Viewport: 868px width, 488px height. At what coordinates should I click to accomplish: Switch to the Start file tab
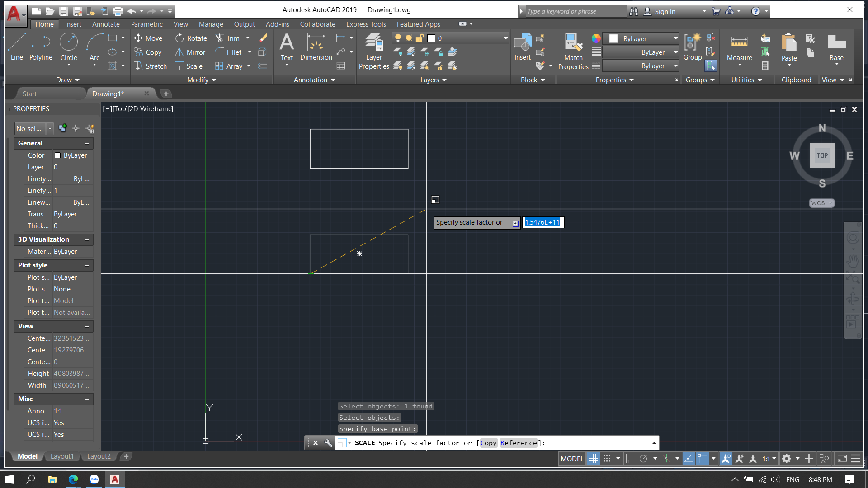click(x=29, y=94)
